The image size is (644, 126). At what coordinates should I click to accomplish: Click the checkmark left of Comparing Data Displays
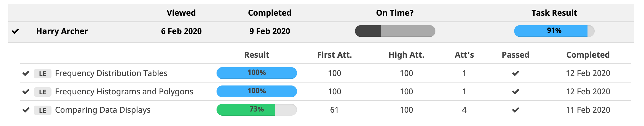pyautogui.click(x=26, y=110)
